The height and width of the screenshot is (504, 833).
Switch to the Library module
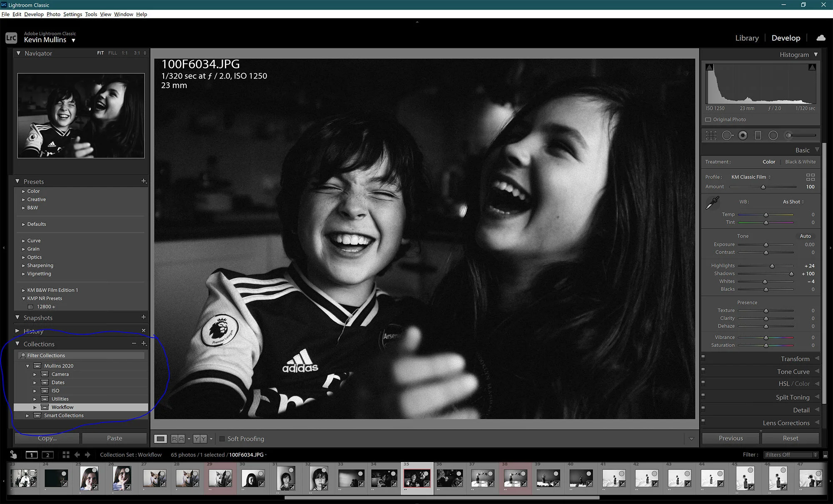[x=746, y=38]
